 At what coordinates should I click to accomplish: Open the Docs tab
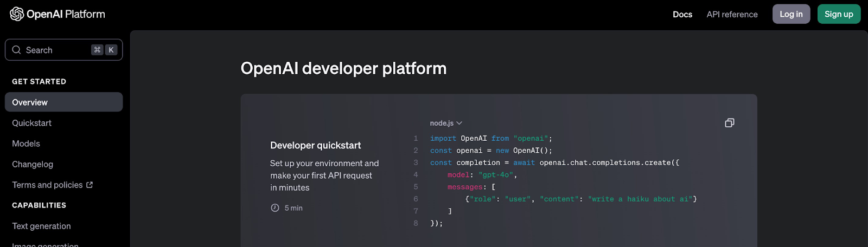click(x=682, y=15)
